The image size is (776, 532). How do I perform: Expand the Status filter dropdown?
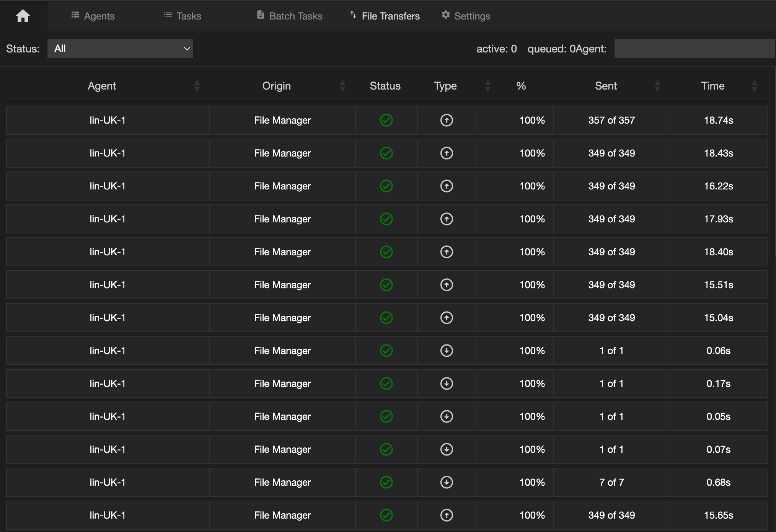[120, 49]
